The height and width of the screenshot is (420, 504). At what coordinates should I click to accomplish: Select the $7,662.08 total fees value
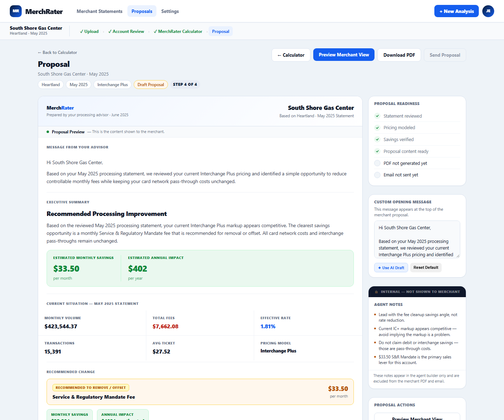coord(166,327)
